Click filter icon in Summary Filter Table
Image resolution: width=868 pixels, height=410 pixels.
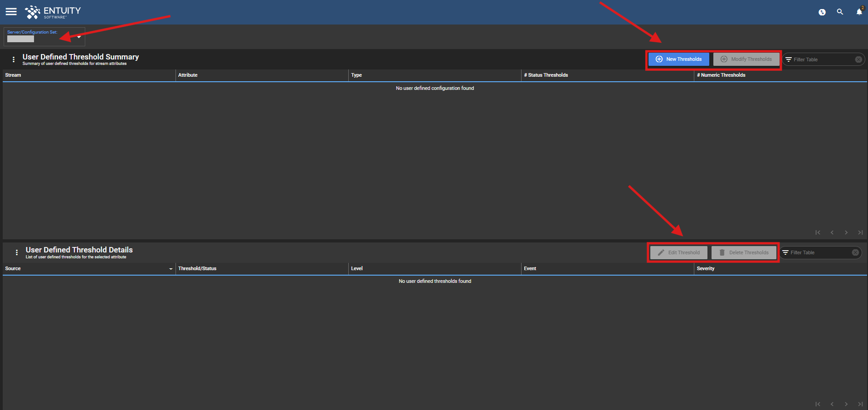[x=789, y=59]
